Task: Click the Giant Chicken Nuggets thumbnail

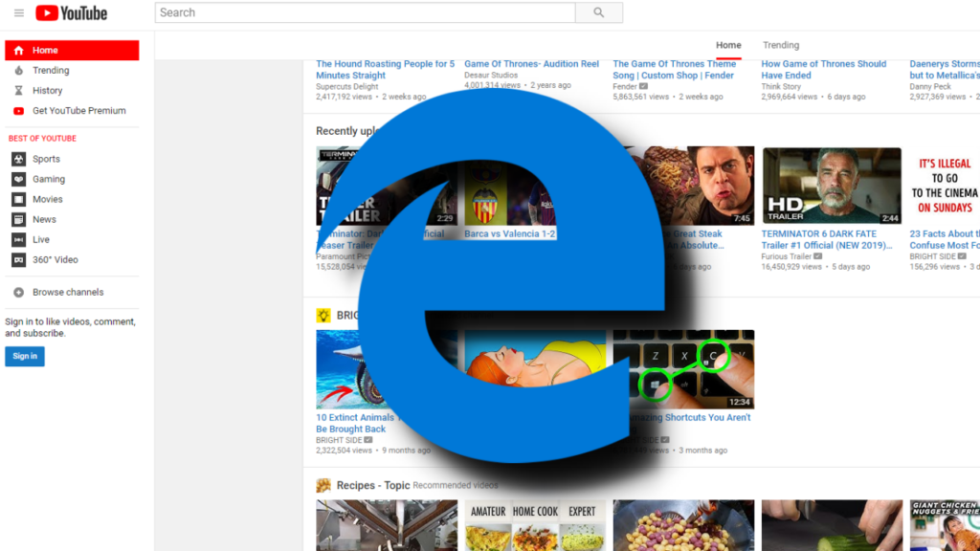Action: [x=945, y=525]
